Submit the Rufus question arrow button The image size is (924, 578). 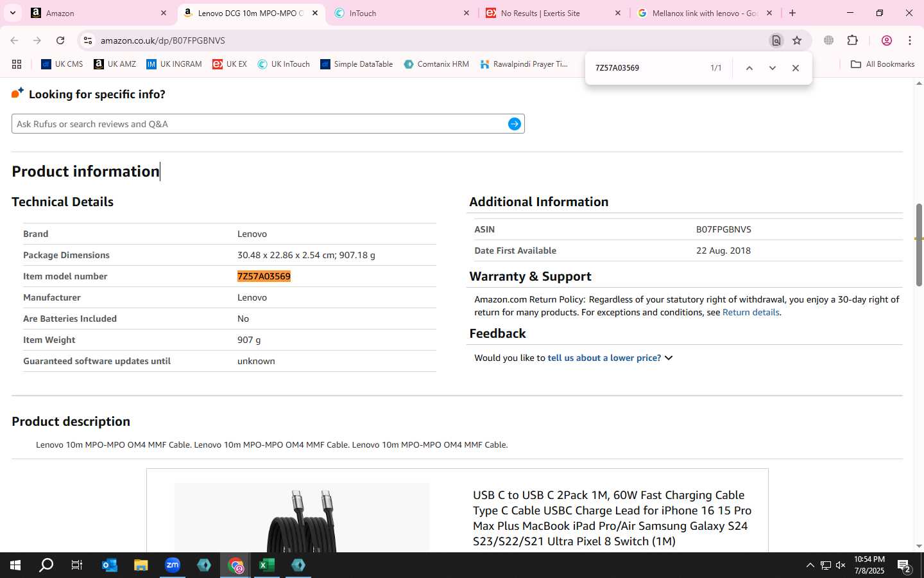coord(515,124)
